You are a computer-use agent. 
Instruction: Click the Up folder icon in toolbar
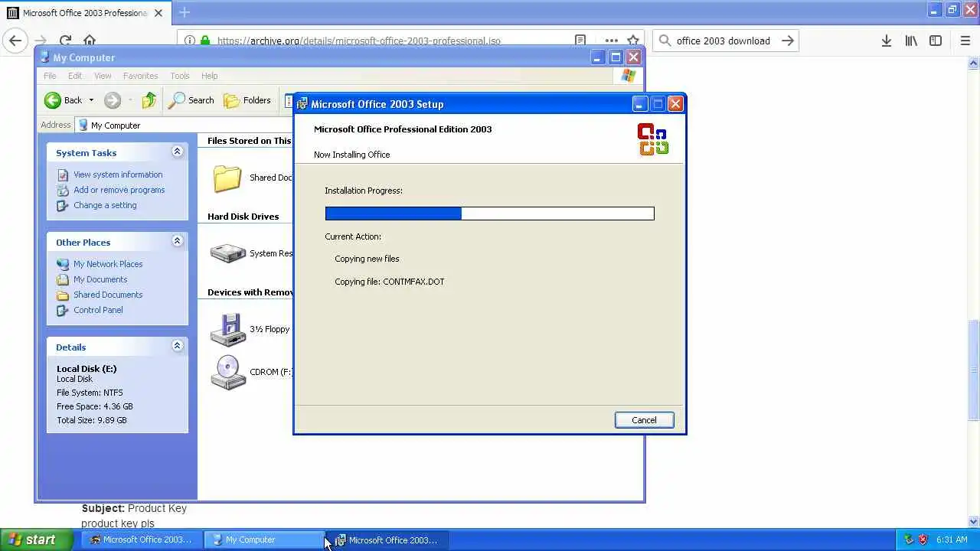click(x=149, y=100)
